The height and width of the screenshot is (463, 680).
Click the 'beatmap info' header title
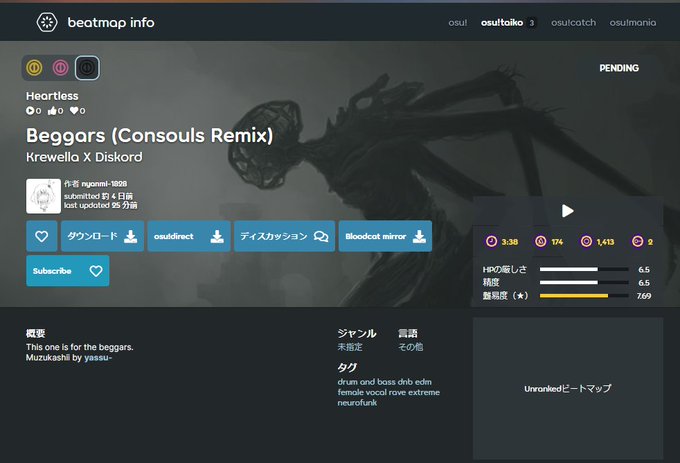111,23
